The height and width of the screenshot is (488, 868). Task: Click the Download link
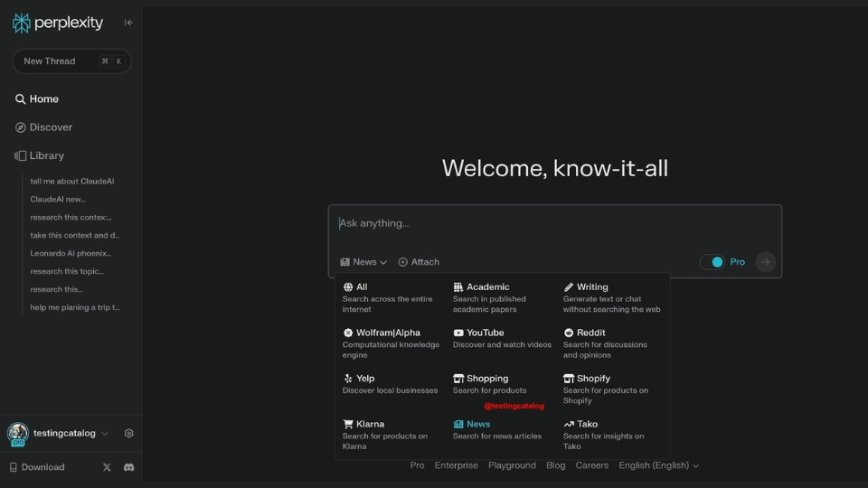[37, 467]
